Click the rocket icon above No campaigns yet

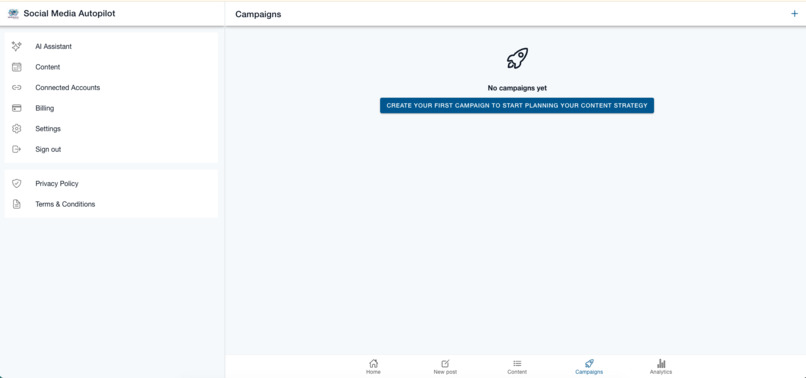[x=517, y=58]
